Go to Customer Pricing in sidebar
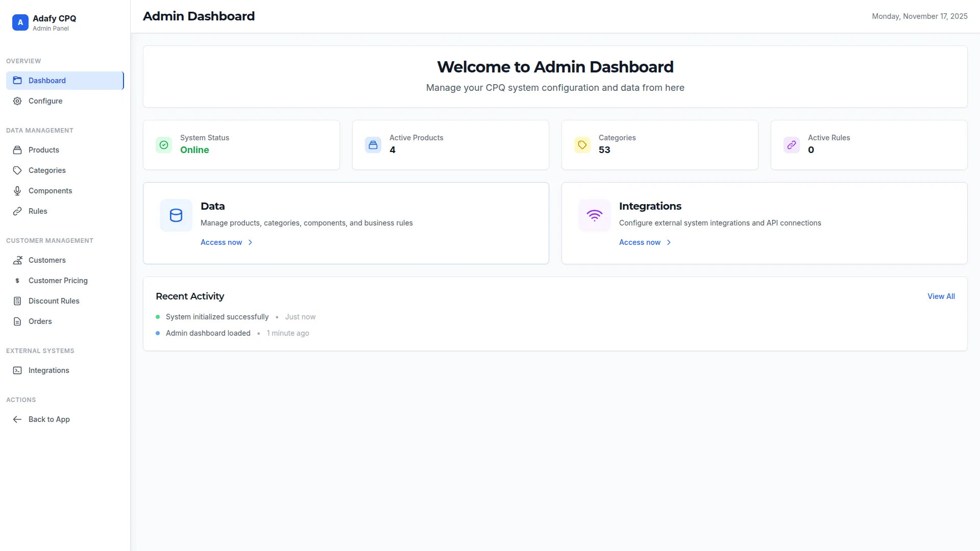This screenshot has width=980, height=551. (x=58, y=281)
